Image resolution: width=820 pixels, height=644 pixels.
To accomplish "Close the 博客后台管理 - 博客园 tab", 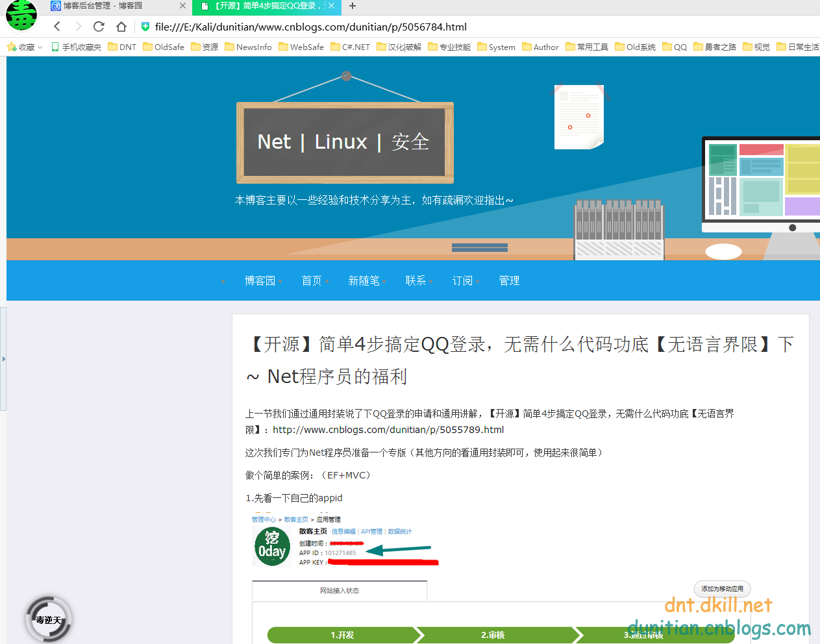I will [x=182, y=6].
